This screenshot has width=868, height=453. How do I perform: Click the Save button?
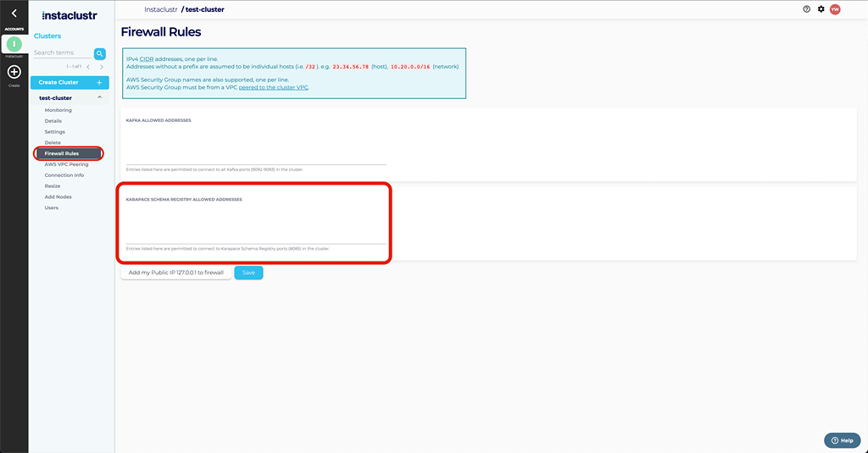pos(248,273)
